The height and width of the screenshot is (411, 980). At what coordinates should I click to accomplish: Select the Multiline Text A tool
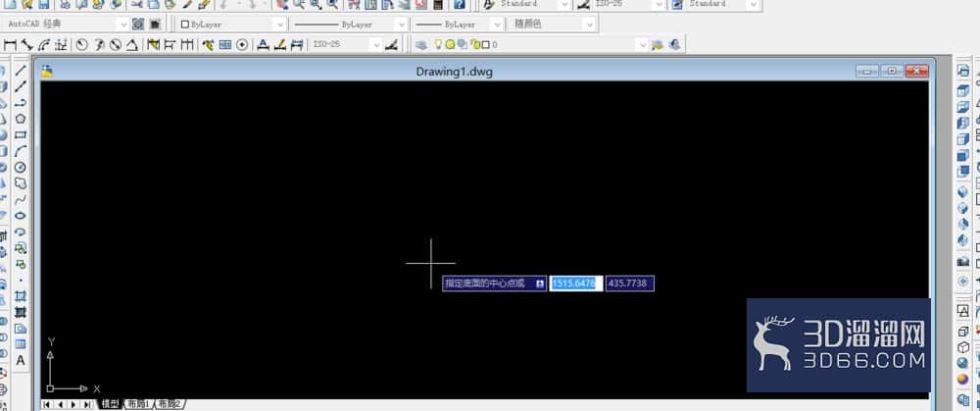click(x=21, y=360)
